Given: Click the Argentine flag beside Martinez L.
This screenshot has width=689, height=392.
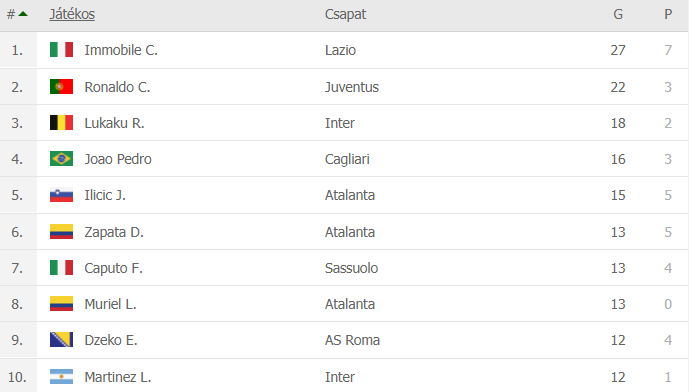Looking at the screenshot, I should click(62, 377).
